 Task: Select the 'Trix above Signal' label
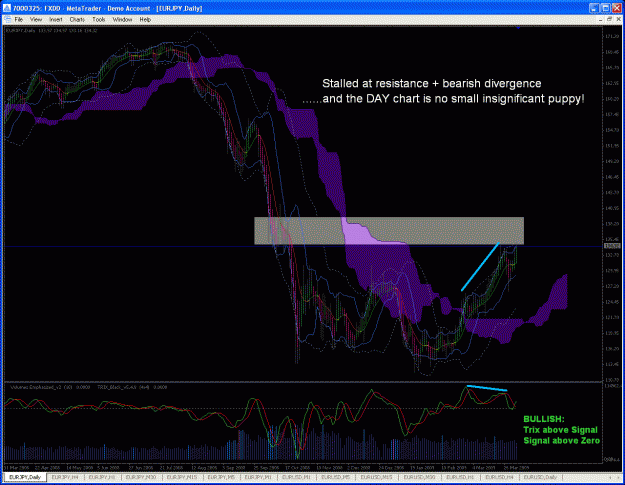tap(560, 430)
